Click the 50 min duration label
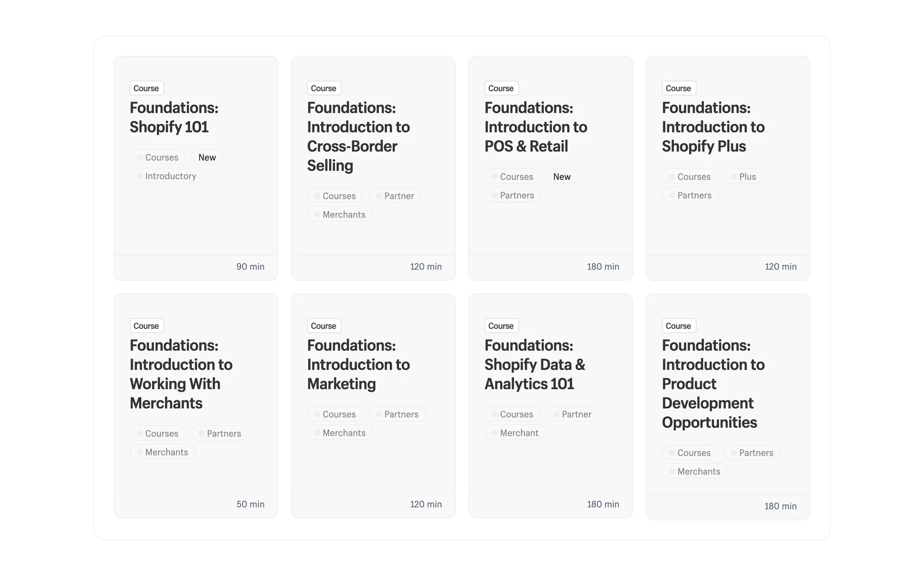 pos(250,504)
